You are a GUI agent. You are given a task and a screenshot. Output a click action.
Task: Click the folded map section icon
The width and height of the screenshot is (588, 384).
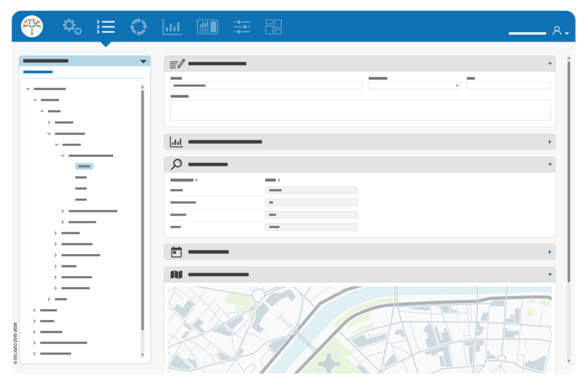[x=176, y=274]
